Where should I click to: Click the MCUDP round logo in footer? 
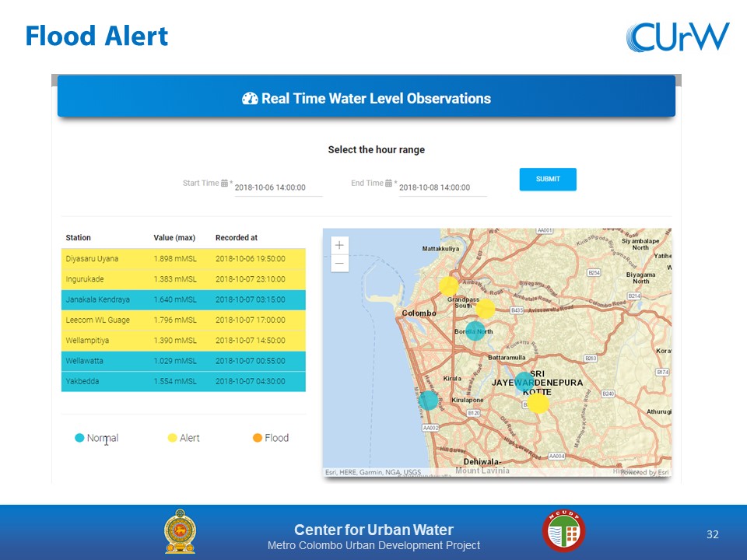point(564,531)
